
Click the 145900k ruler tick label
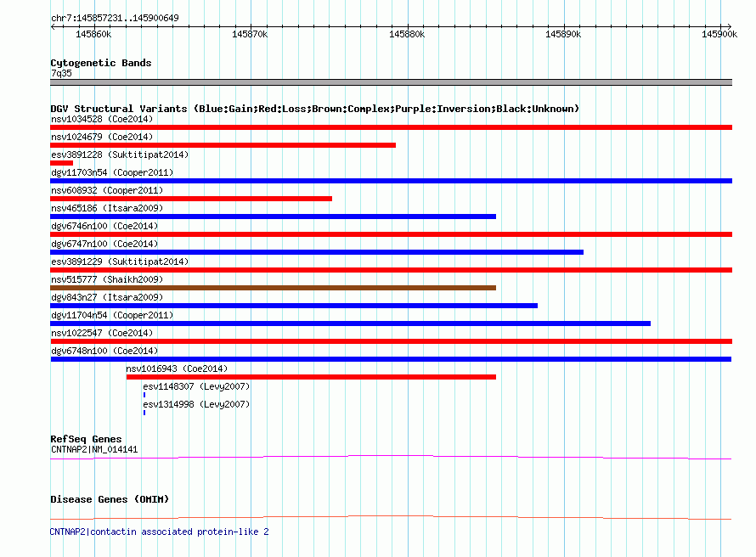tap(719, 34)
